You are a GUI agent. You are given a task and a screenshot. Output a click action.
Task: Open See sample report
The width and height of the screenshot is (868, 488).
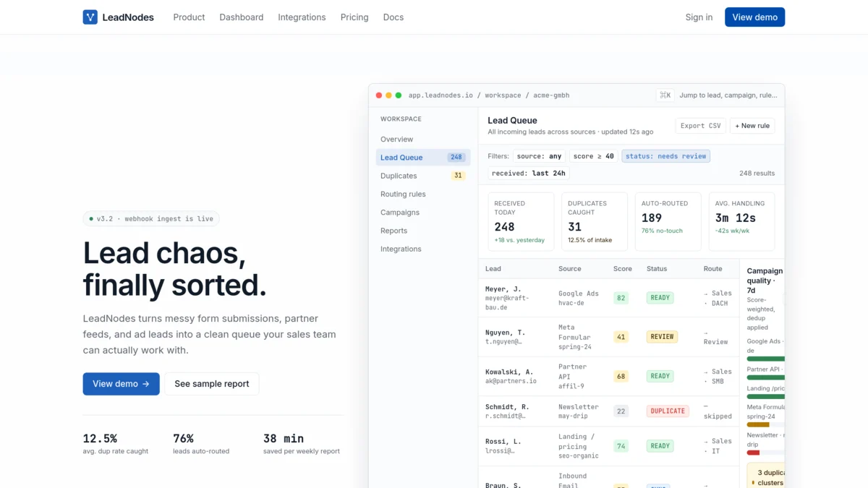click(x=212, y=384)
